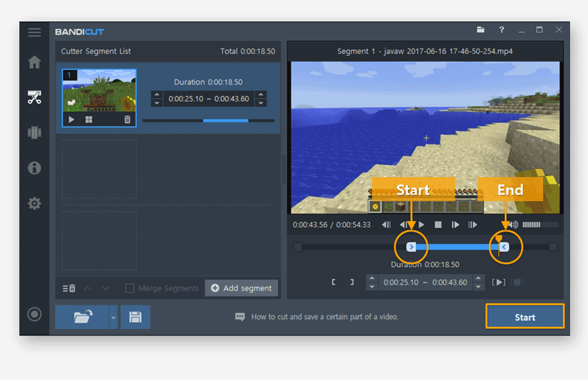Image resolution: width=588 pixels, height=380 pixels.
Task: Click the BANDICUT logo
Action: [x=80, y=32]
